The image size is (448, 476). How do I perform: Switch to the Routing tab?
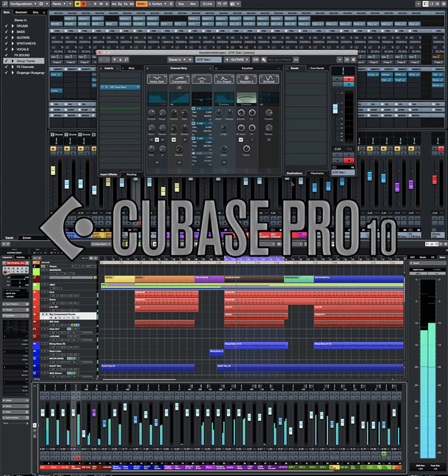(x=131, y=174)
